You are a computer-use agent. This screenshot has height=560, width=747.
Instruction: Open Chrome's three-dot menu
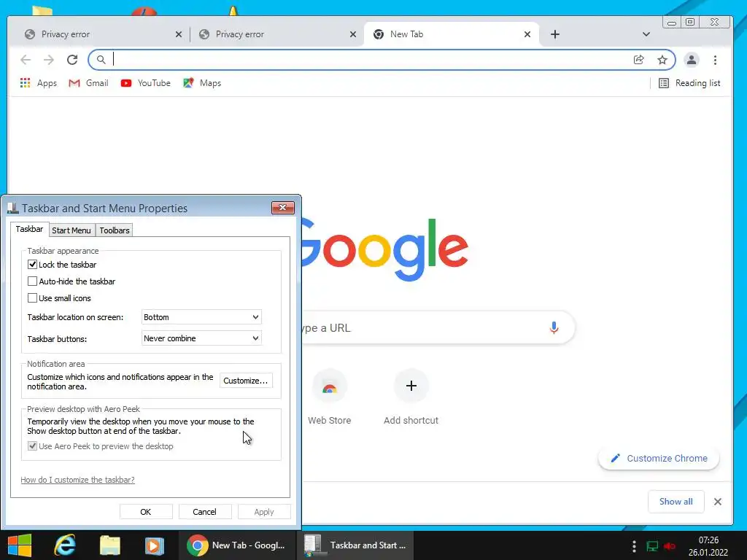pos(715,60)
